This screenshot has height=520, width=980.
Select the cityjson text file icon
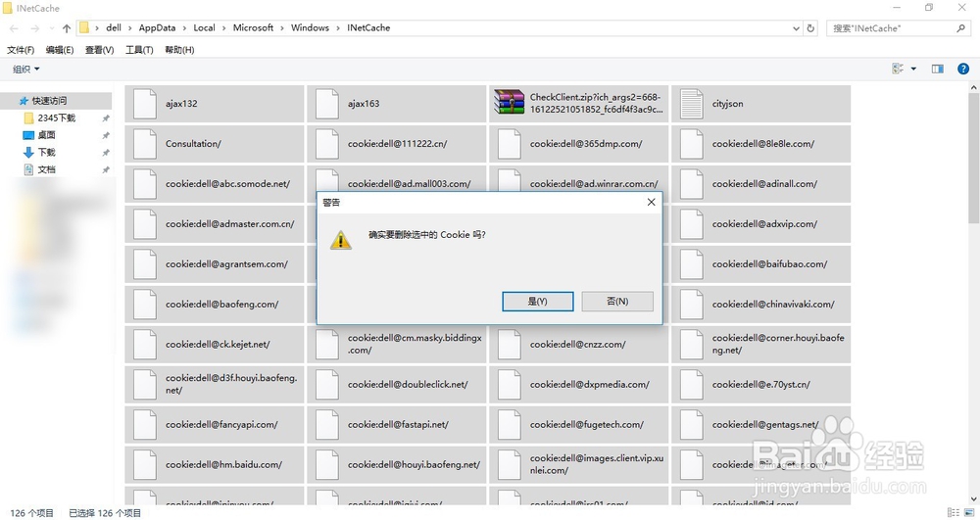point(691,104)
